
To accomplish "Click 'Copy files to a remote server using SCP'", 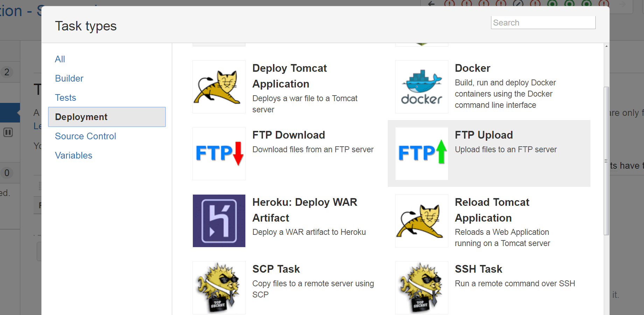I will pyautogui.click(x=313, y=289).
